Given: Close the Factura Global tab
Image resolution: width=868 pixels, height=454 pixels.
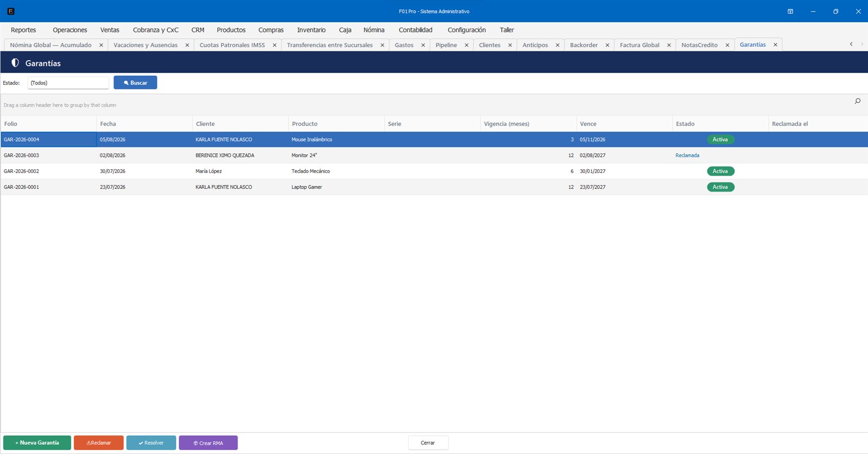Looking at the screenshot, I should 669,46.
